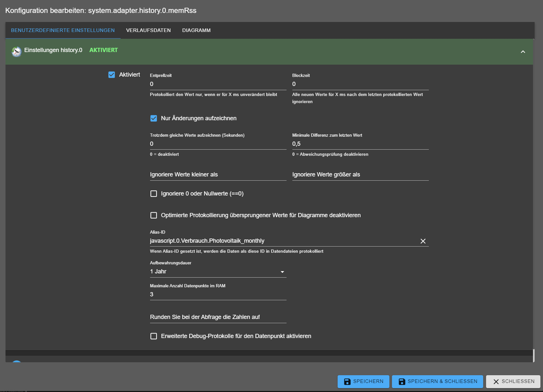Click the save icon on Speichern & Schliessen
The image size is (543, 392).
click(402, 382)
